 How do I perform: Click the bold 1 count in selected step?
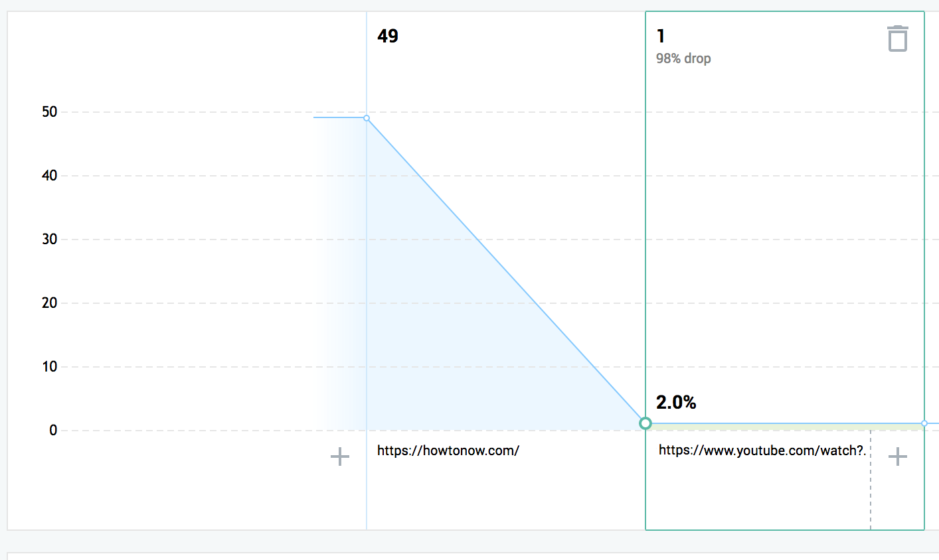[661, 36]
